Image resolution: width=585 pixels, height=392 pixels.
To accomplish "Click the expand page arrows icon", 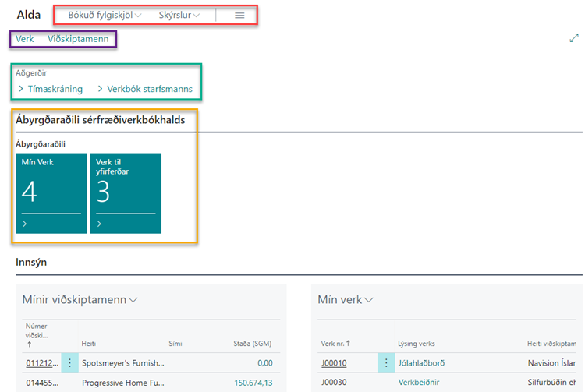I will [x=574, y=38].
